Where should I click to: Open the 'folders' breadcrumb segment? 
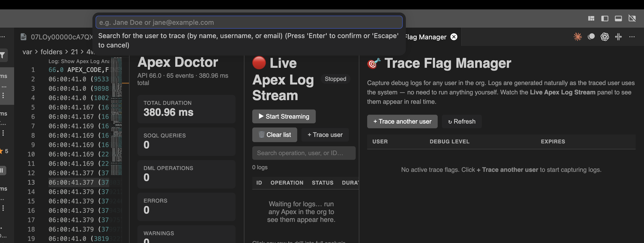(x=51, y=52)
